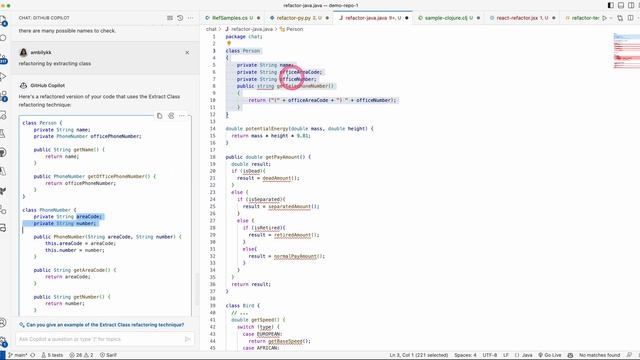Open the notifications bell
Image resolution: width=640 pixels, height=360 pixels.
click(629, 355)
